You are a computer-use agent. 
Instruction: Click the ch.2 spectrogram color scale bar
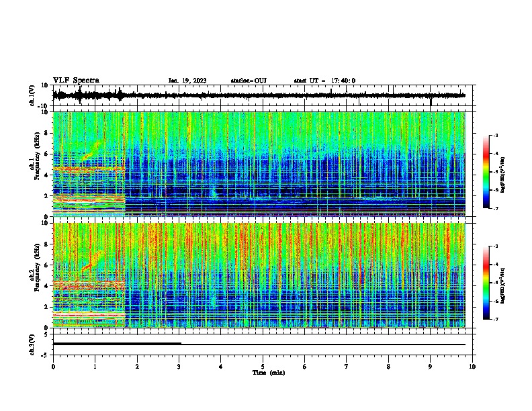pyautogui.click(x=486, y=283)
